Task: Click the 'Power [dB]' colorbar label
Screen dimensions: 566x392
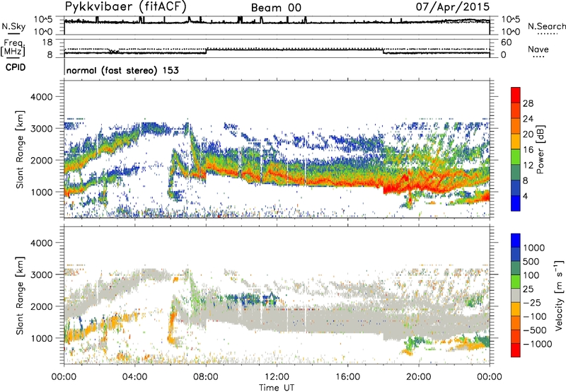Action: (x=540, y=149)
